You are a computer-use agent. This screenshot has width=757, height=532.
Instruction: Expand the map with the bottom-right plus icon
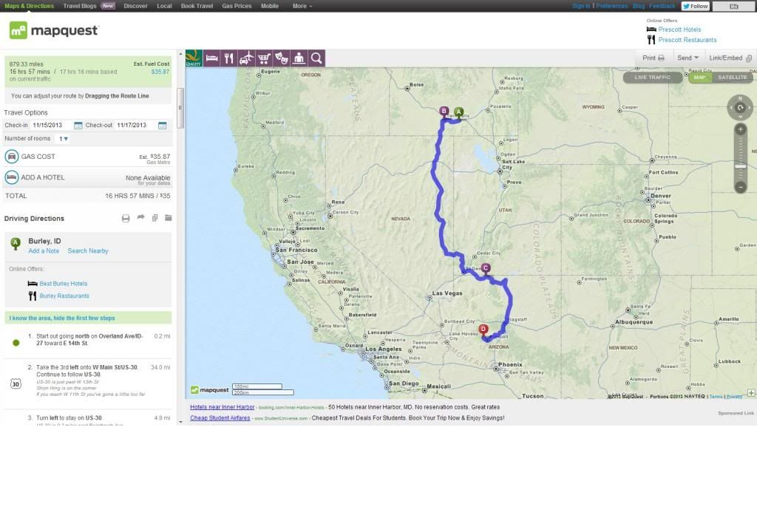pyautogui.click(x=751, y=393)
